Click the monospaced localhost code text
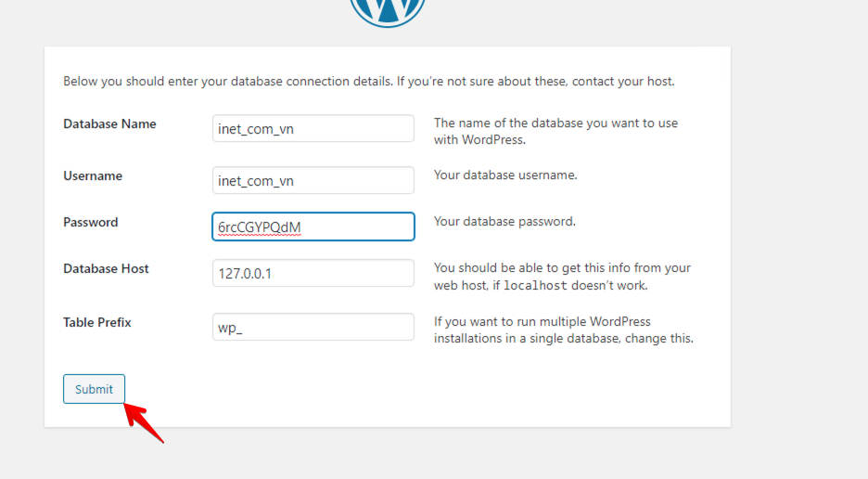Viewport: 868px width, 479px height. (x=535, y=286)
